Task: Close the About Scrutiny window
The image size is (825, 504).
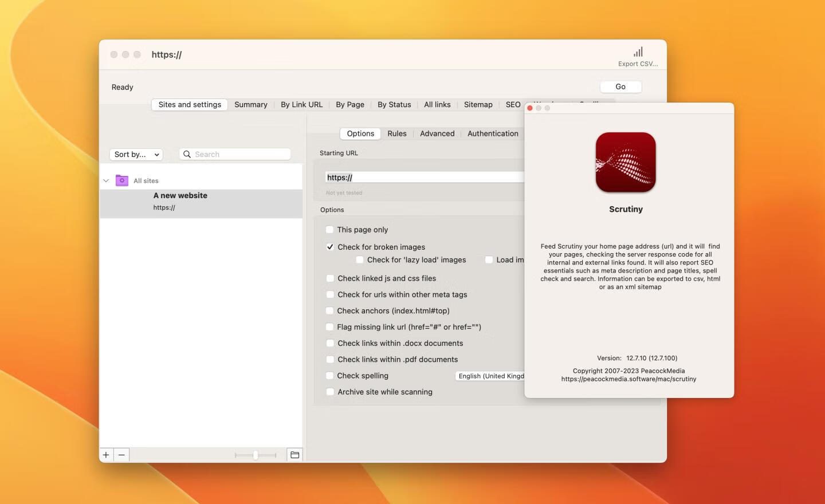Action: click(530, 108)
